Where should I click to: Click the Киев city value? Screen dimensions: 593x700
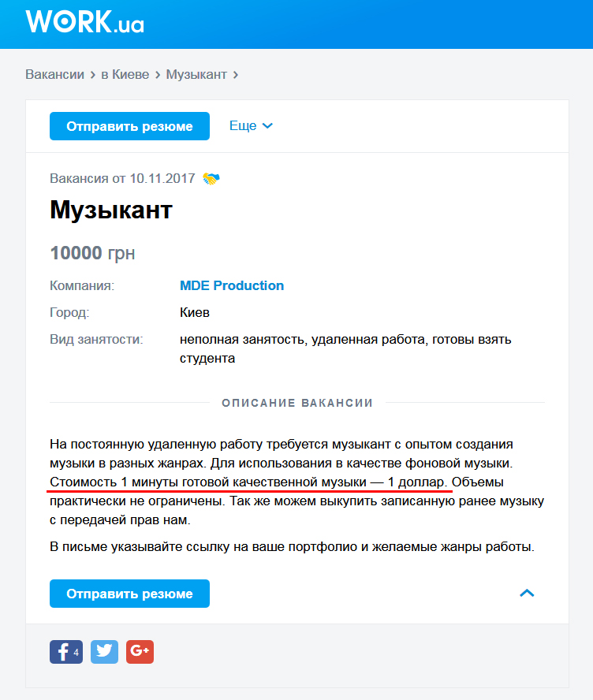click(195, 312)
